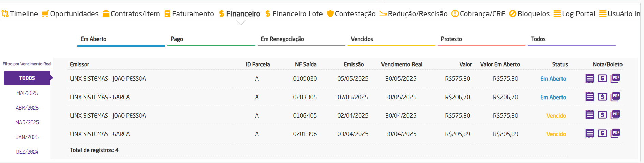Click the boleto dollar icon for NF 0109020

click(602, 78)
